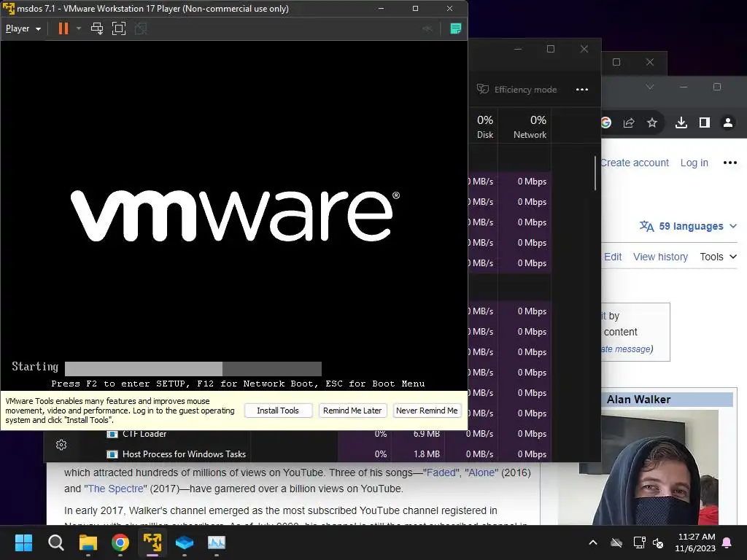
Task: Click the Unity mode icon in VMware toolbar
Action: pyautogui.click(x=141, y=28)
